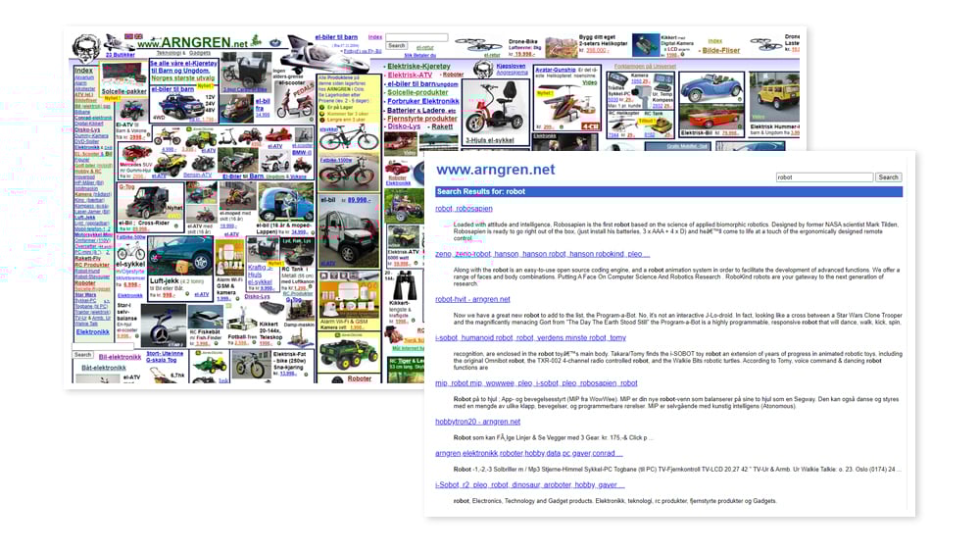Screen dimensions: 980x552
Task: Open the Elektrisk-ATV category link
Action: 410,75
